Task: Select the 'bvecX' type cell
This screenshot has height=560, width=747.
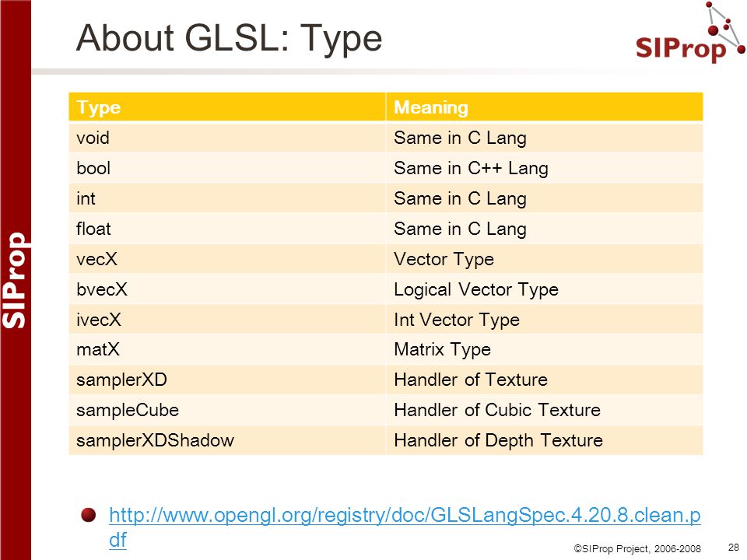Action: 227,289
